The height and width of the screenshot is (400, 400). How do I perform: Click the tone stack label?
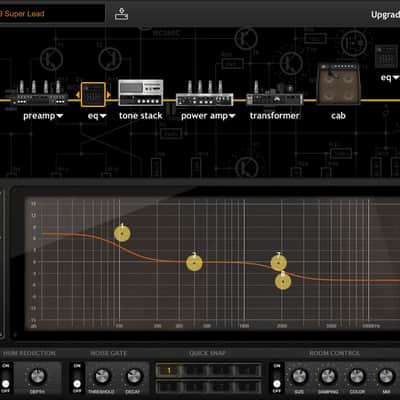coord(141,116)
